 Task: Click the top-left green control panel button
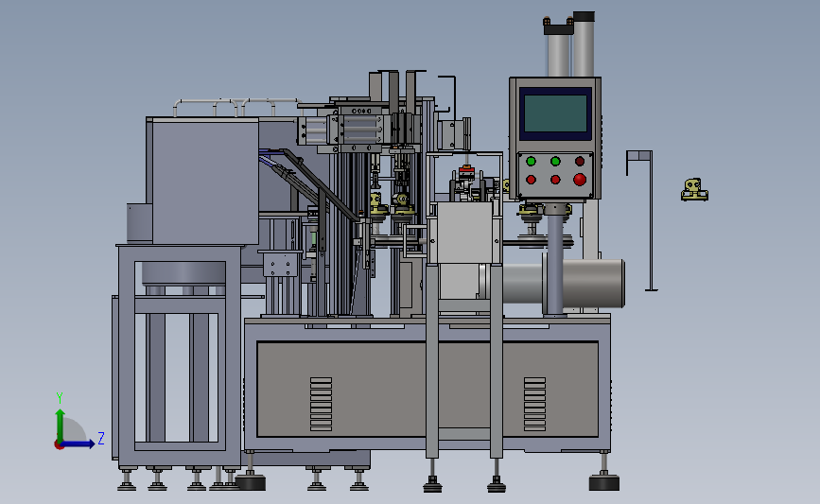pos(531,161)
